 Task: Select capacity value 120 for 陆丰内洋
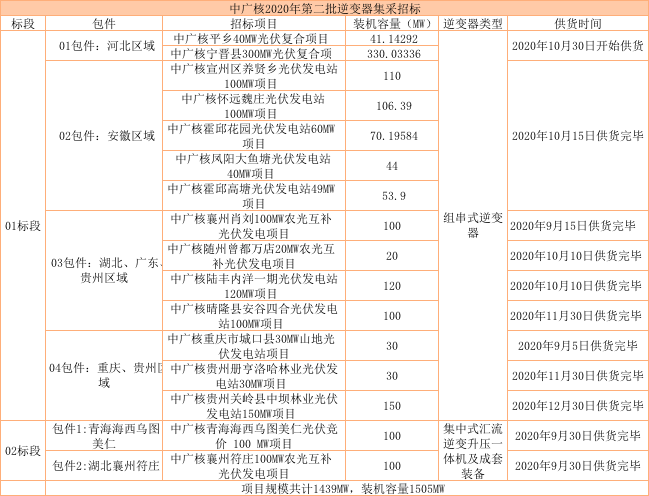click(x=392, y=286)
